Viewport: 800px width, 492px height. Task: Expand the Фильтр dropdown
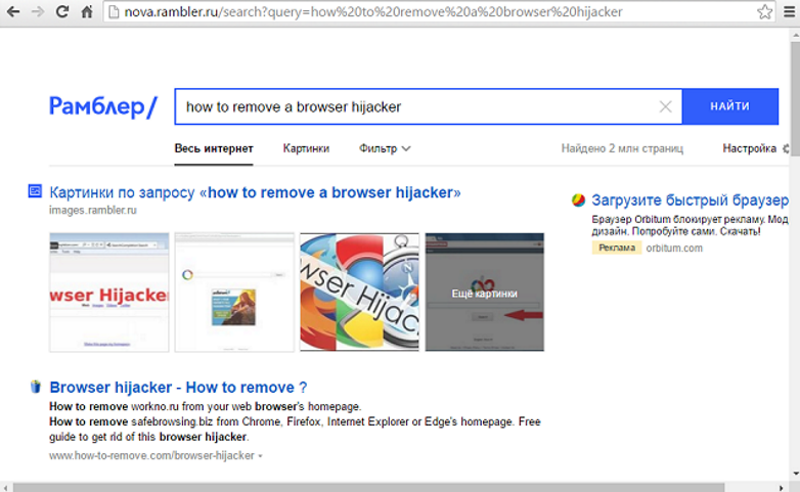[384, 149]
